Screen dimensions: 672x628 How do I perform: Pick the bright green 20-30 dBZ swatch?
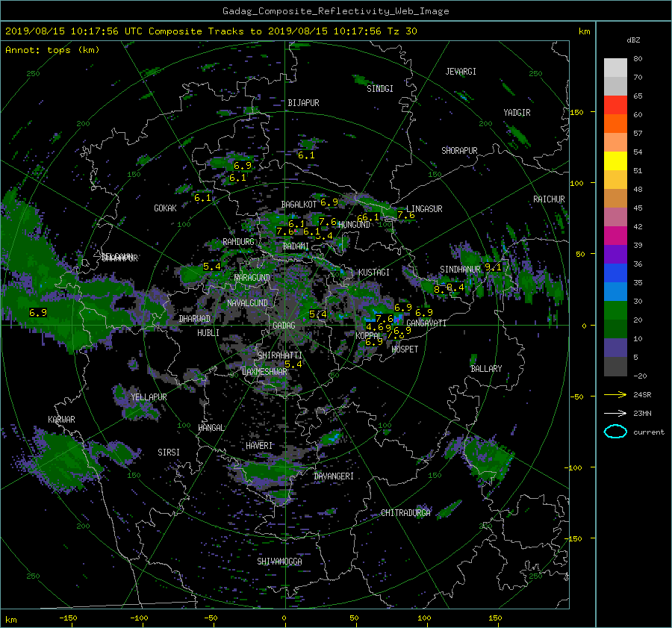click(615, 310)
